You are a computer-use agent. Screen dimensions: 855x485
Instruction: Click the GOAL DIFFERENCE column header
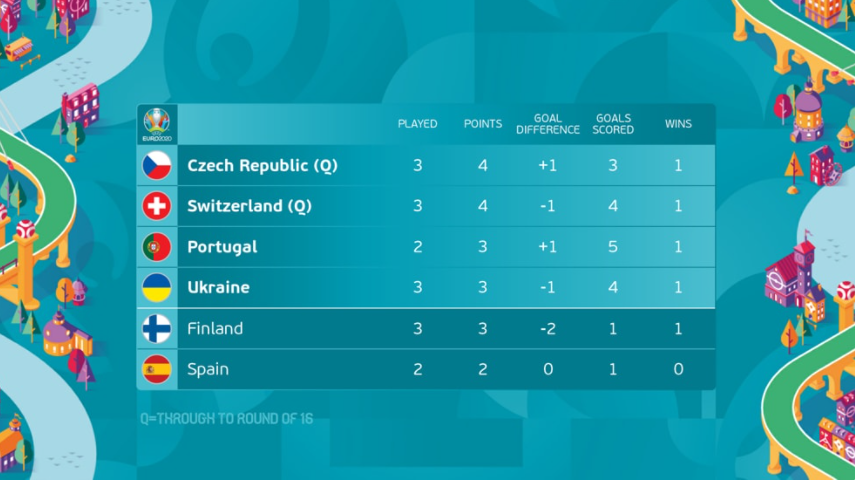[x=548, y=124]
